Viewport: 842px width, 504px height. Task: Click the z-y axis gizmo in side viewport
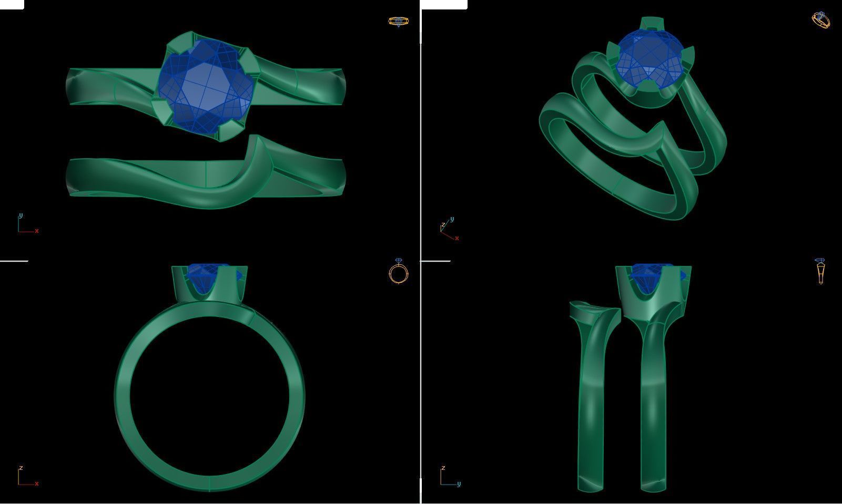[451, 476]
